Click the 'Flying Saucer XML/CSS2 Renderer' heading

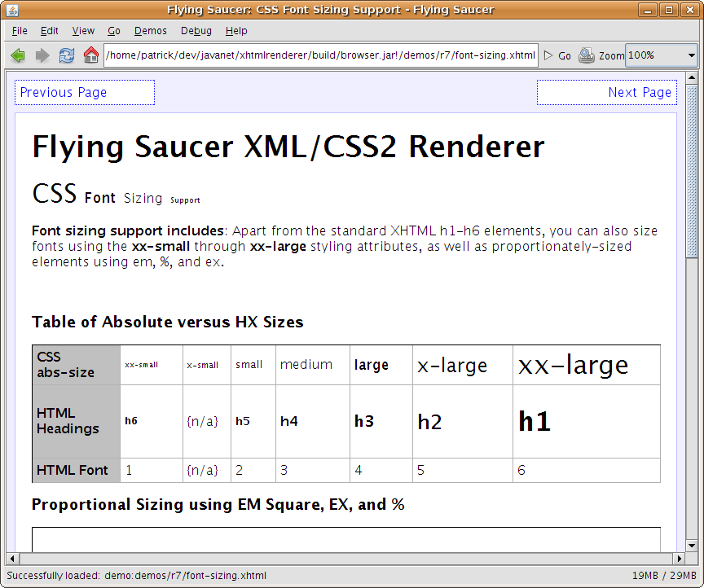tap(288, 147)
